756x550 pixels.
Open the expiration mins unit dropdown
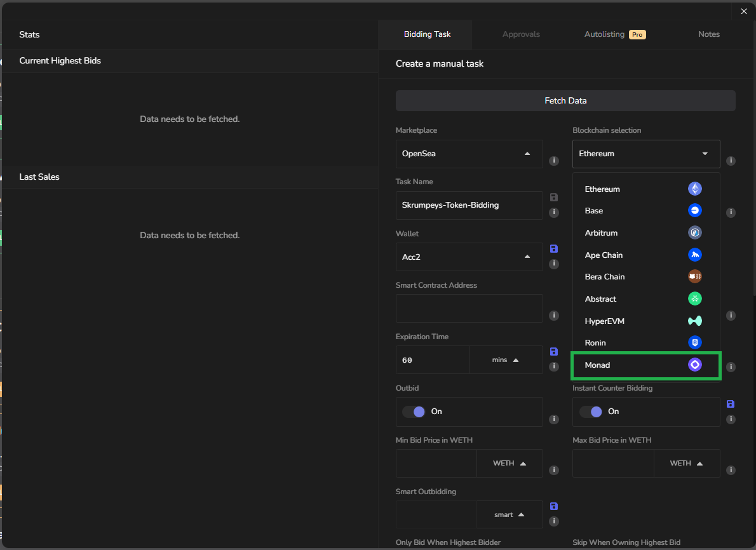(x=506, y=360)
